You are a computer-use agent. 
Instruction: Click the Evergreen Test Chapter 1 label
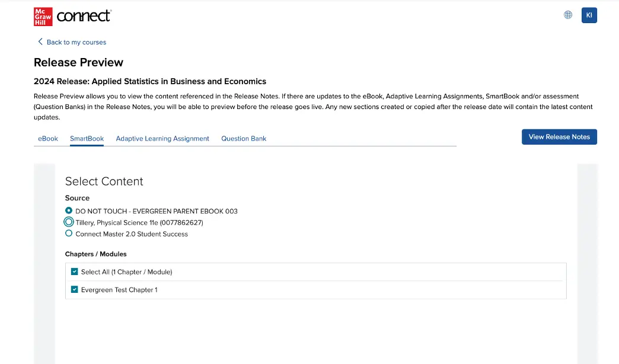(x=119, y=290)
